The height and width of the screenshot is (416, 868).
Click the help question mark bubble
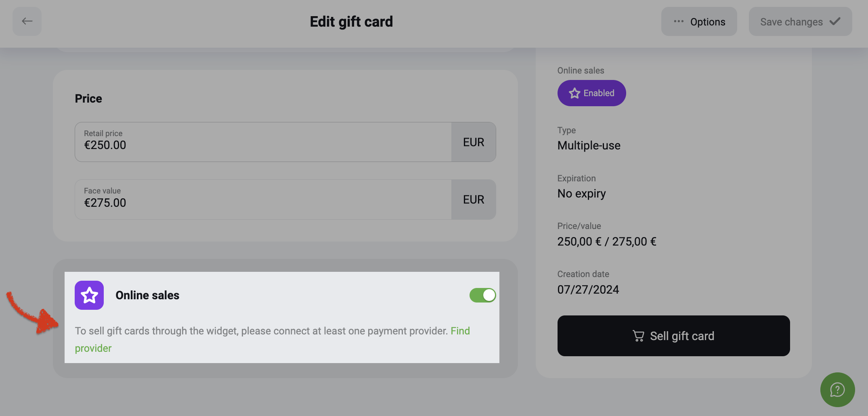(x=837, y=390)
